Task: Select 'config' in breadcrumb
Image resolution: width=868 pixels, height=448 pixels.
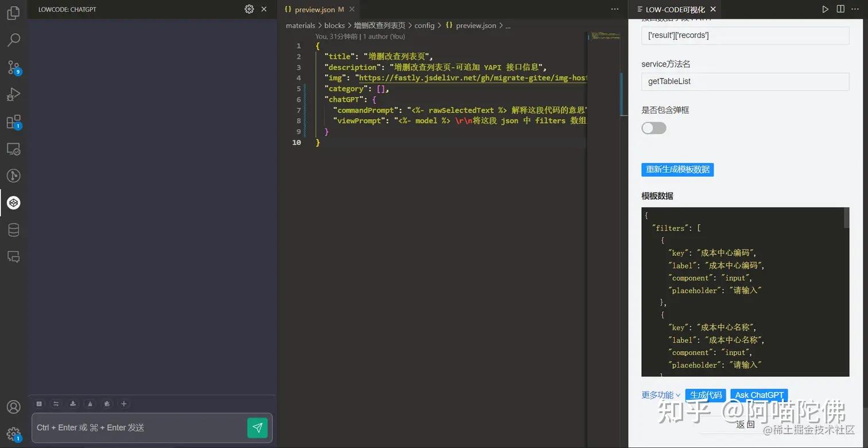Action: click(424, 25)
